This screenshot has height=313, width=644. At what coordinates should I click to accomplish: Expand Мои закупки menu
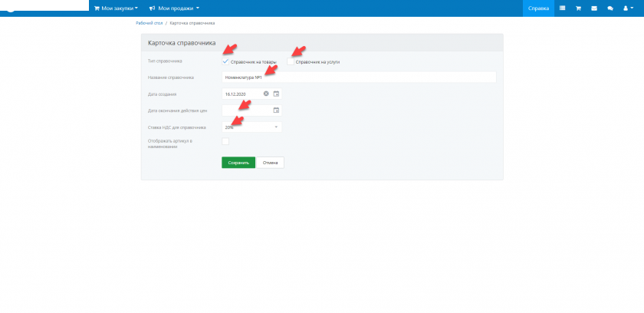pos(116,8)
